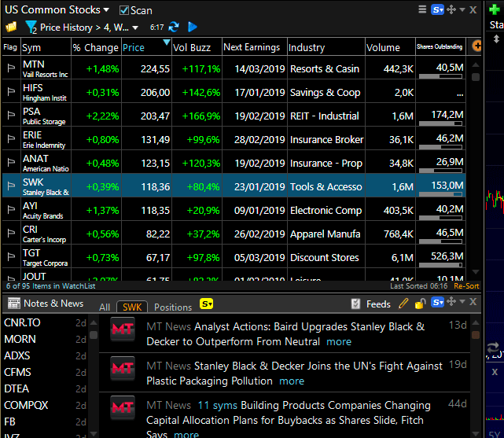
Task: Click PSA shares outstanding bar
Action: click(440, 123)
